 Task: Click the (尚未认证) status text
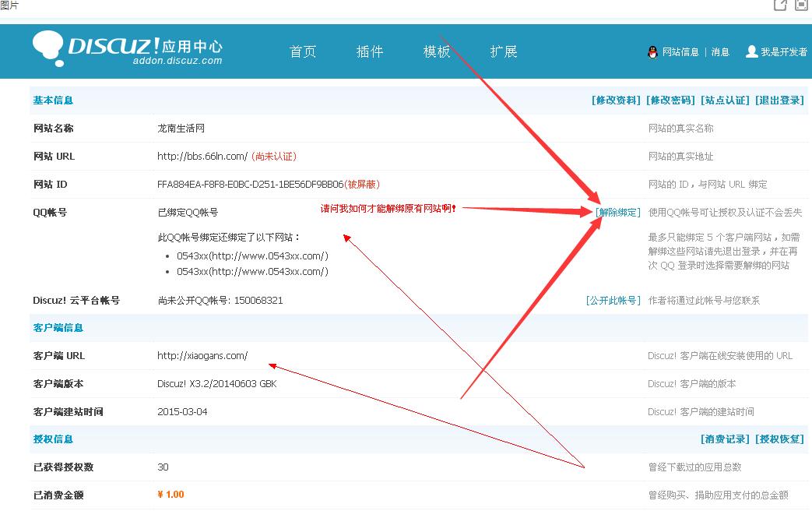point(274,157)
